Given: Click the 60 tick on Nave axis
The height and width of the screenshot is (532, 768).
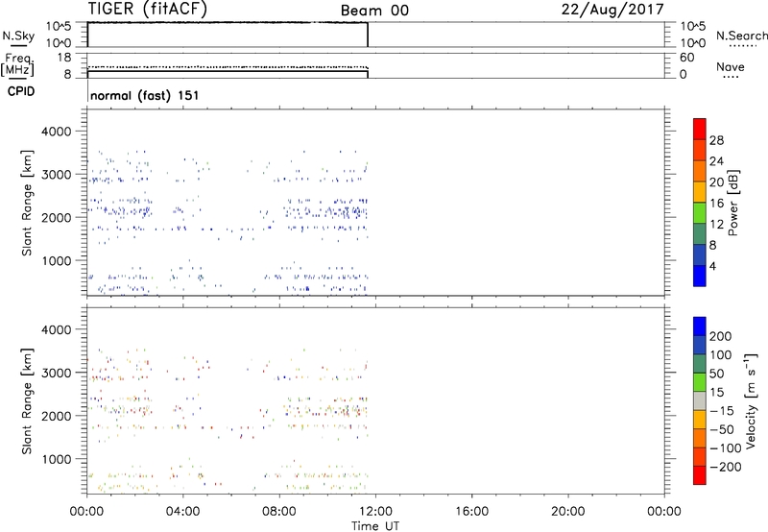Looking at the screenshot, I should 686,58.
